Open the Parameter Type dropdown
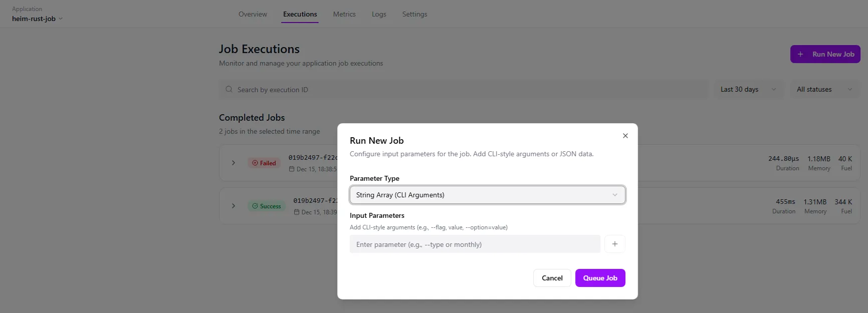The image size is (868, 313). pyautogui.click(x=488, y=195)
